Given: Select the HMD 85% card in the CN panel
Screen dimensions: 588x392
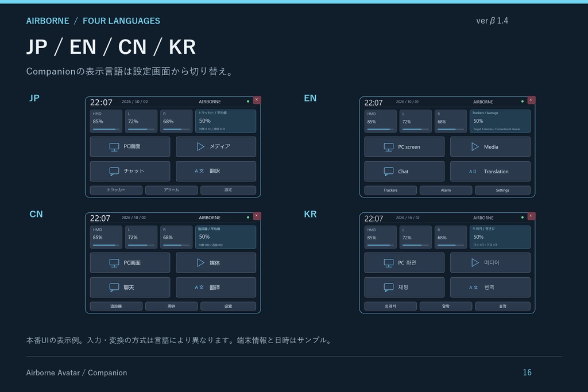Looking at the screenshot, I should (x=106, y=237).
